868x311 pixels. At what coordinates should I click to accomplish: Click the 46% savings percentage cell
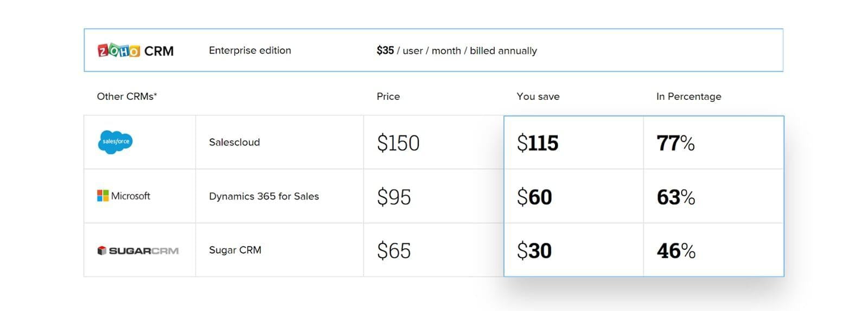676,251
